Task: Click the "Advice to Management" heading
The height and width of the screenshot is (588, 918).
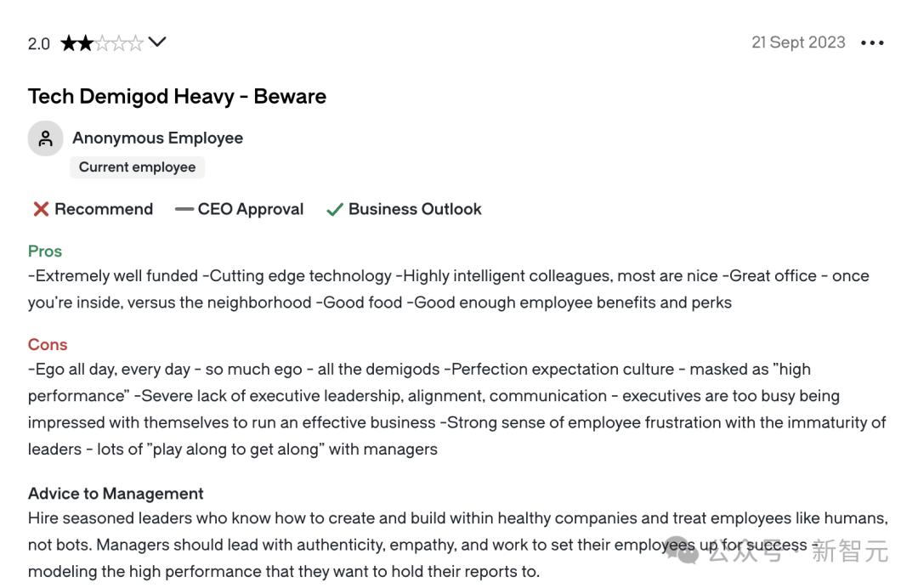Action: click(x=116, y=494)
